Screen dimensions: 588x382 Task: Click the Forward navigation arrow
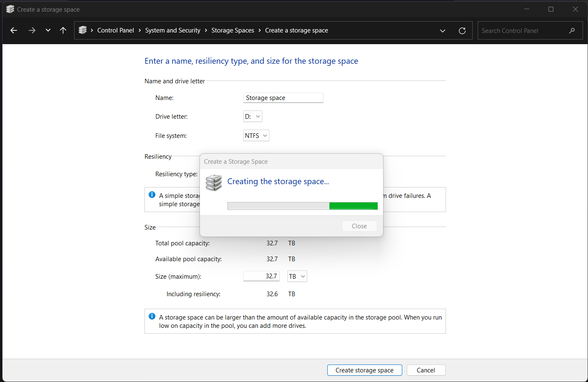[x=32, y=30]
